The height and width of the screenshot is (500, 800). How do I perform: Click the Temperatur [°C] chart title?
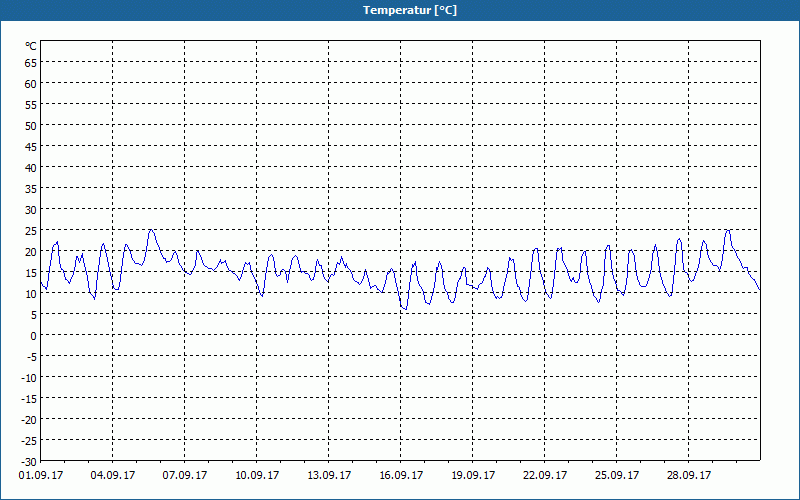(410, 10)
